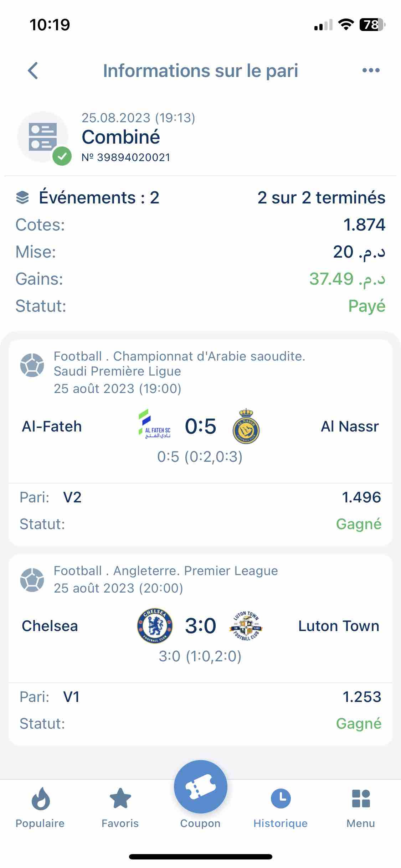Tap bet number 39894020021

point(126,157)
